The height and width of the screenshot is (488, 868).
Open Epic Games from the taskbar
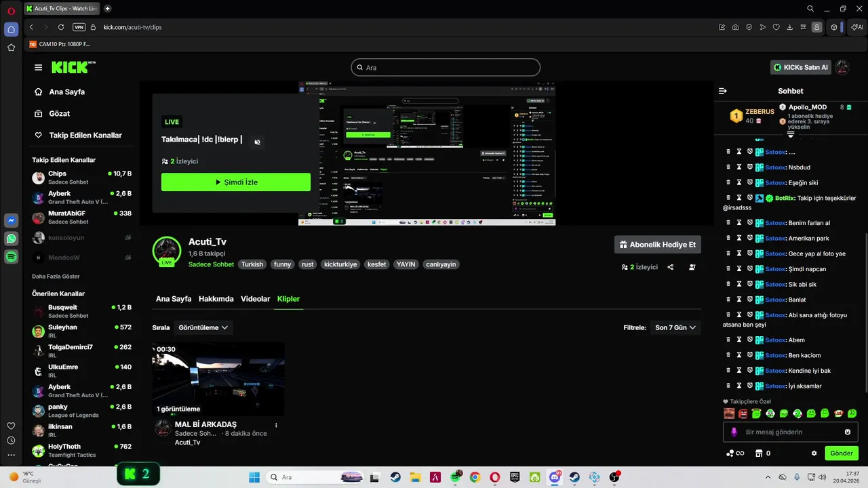(515, 477)
